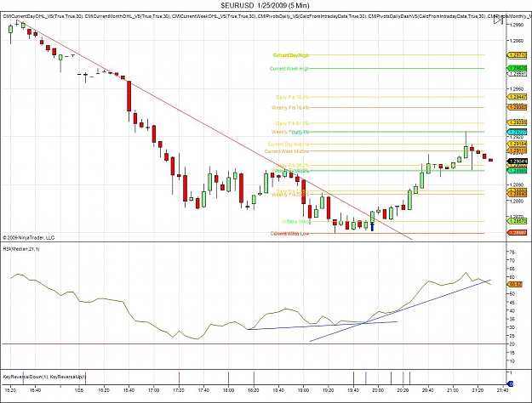Click the Daily Fib 76.4% price marker 1.29447
Screen dimensions: 532x403
[517, 97]
